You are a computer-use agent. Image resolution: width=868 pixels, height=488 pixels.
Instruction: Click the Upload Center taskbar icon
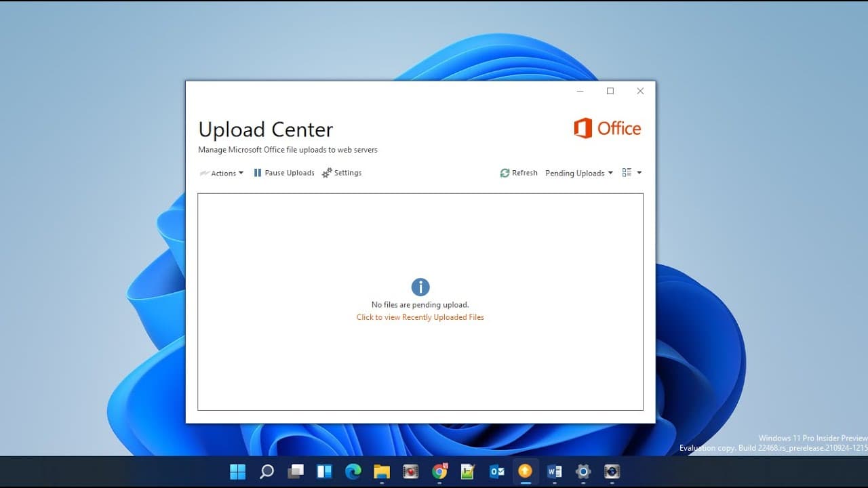click(x=525, y=472)
